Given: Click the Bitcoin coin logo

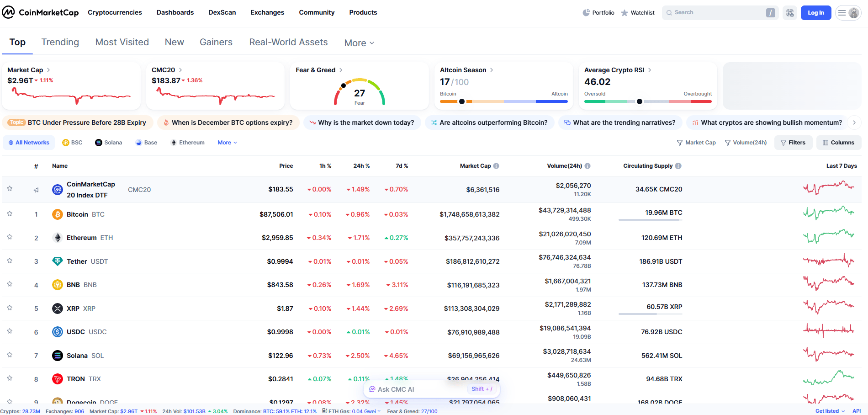Looking at the screenshot, I should (57, 214).
